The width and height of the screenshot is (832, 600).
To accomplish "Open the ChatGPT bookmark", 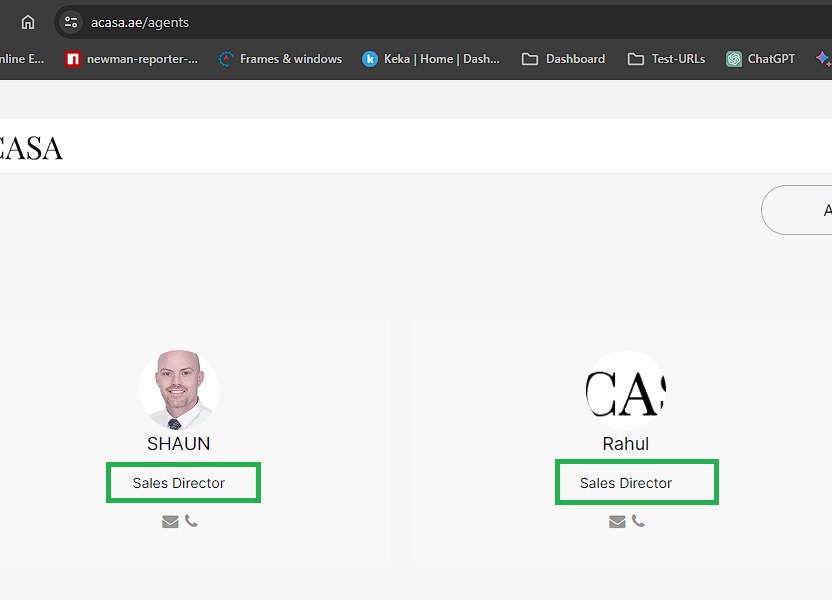I will tap(761, 59).
